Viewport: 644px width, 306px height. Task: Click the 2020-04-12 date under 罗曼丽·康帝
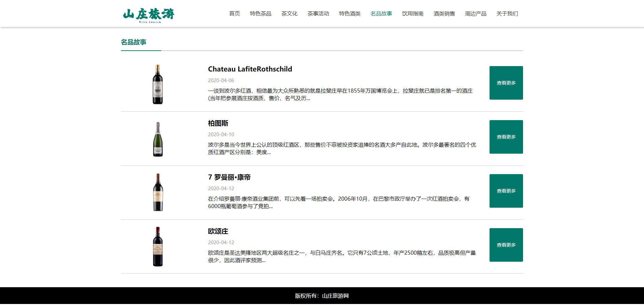(221, 189)
